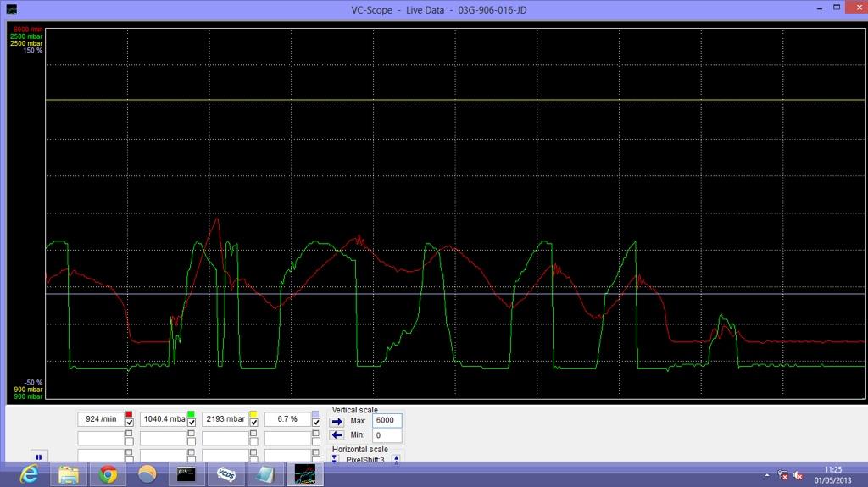Screen dimensions: 868x487
Task: Click the Vertical scale Min input field
Action: click(x=387, y=435)
